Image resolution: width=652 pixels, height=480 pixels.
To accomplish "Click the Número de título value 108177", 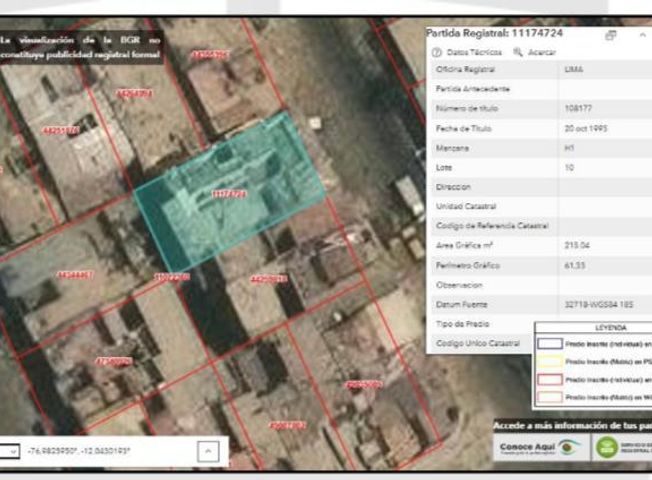I will click(x=578, y=109).
